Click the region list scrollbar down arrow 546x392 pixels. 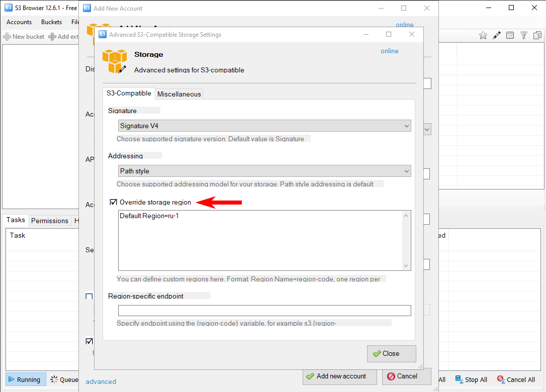tap(406, 266)
